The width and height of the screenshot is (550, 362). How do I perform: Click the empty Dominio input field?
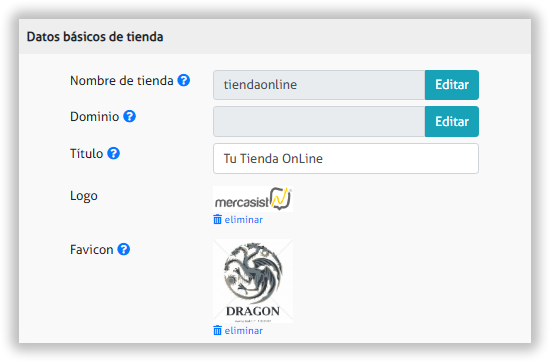coord(319,121)
